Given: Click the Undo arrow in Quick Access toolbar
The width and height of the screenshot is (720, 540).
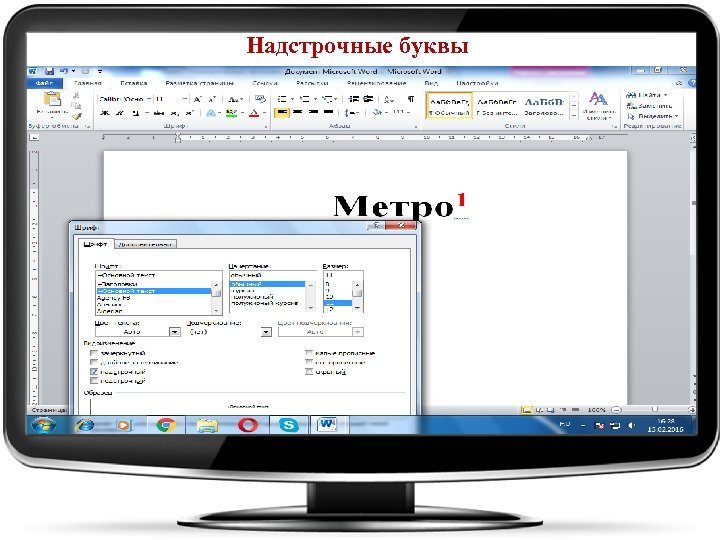Looking at the screenshot, I should point(64,72).
